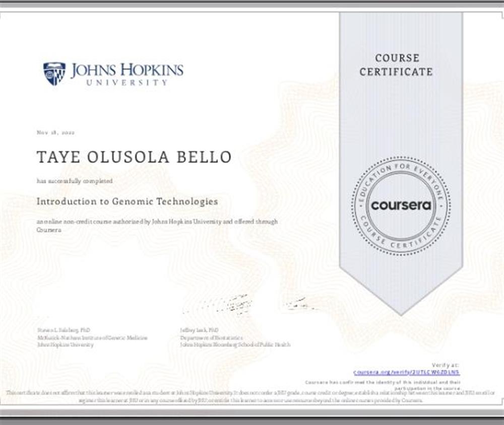This screenshot has height=425, width=504.
Task: Click the "This certificate does not affirm" disclaimer
Action: 250,397
